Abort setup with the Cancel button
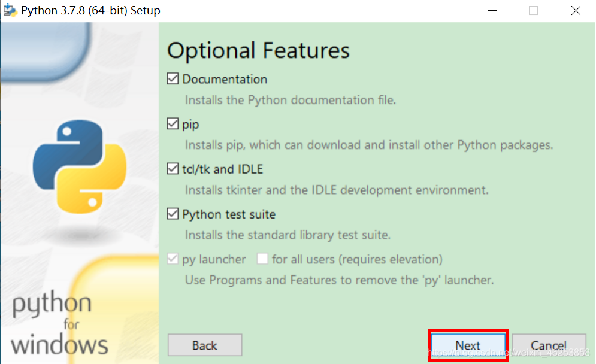 (549, 345)
